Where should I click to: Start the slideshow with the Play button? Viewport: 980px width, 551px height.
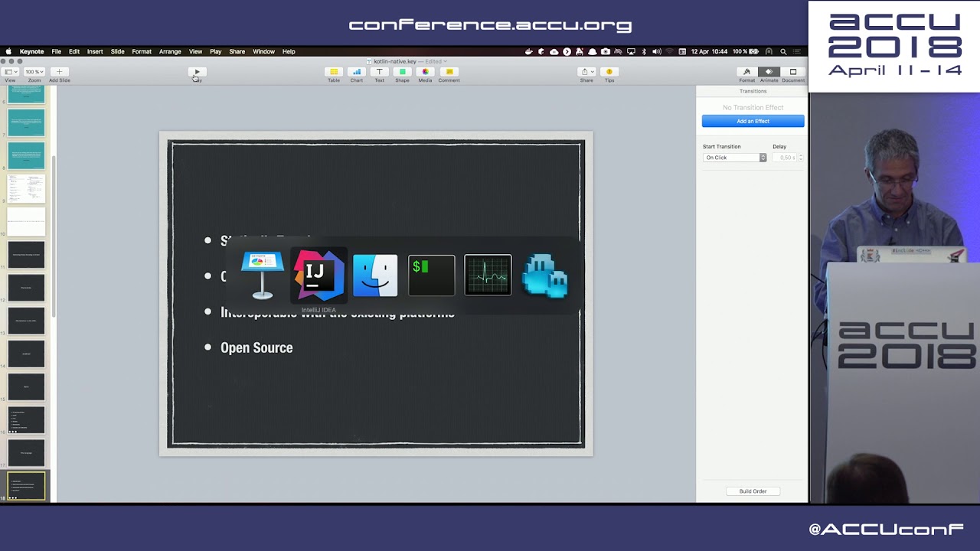click(197, 72)
